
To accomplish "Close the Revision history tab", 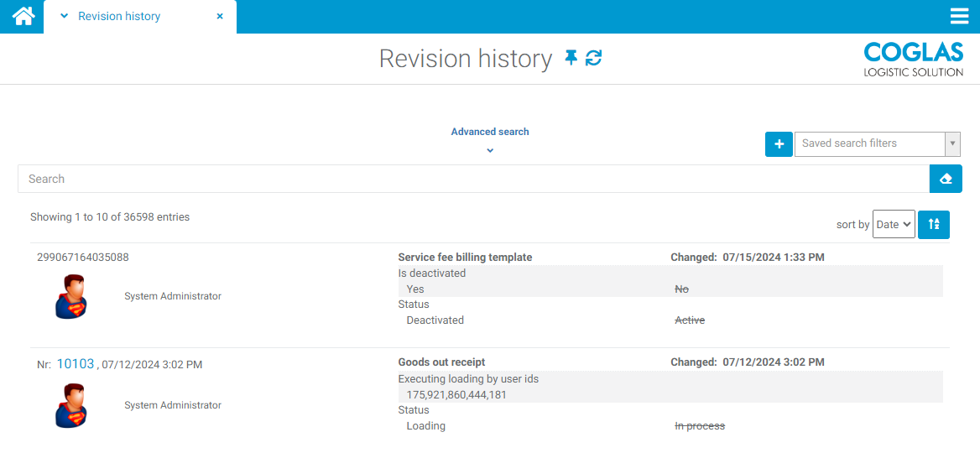I will [x=220, y=16].
